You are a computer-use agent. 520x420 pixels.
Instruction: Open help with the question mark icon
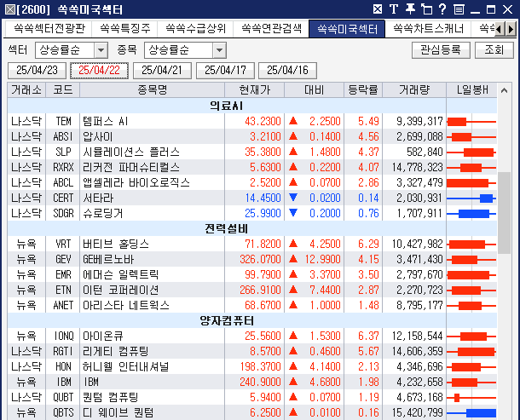point(442,9)
